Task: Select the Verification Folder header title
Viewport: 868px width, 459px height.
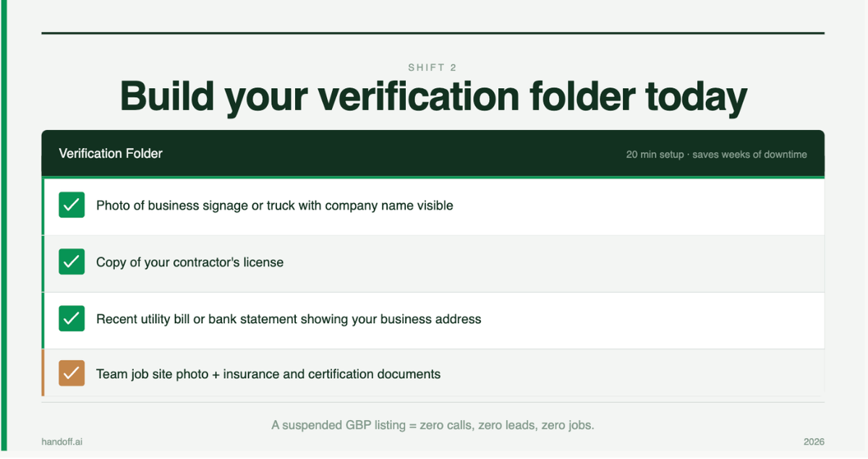Action: [111, 153]
